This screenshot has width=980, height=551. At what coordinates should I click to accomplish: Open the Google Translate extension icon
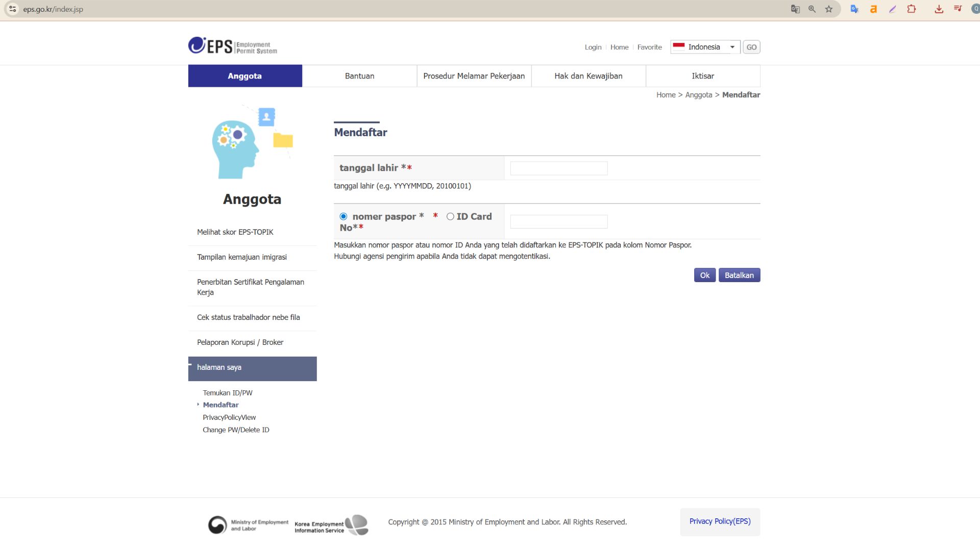[x=854, y=9]
